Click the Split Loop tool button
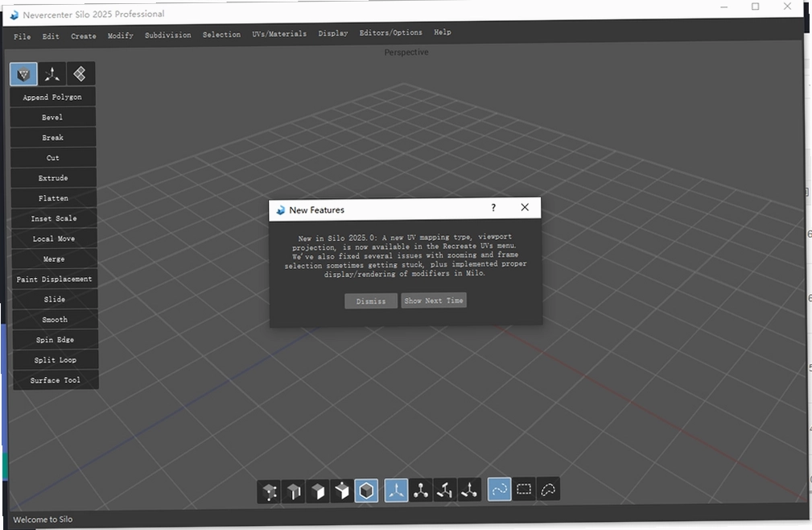 56,359
